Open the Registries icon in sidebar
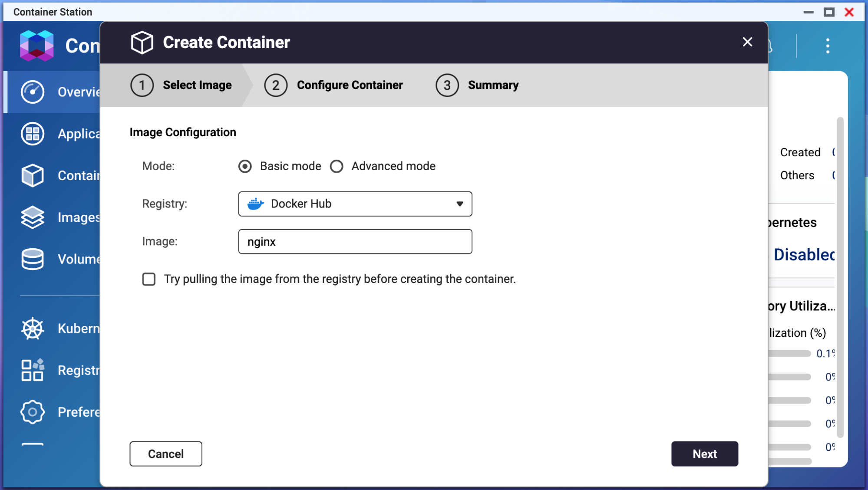 [x=33, y=370]
